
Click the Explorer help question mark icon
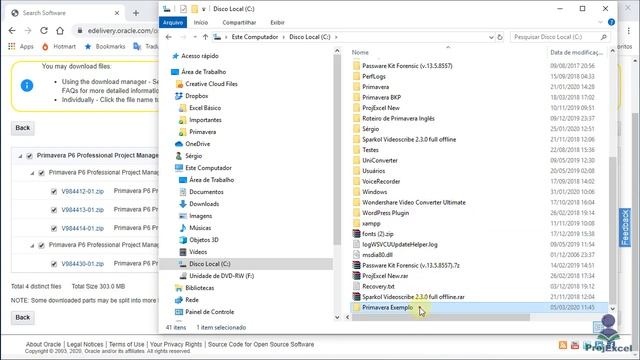coord(611,22)
